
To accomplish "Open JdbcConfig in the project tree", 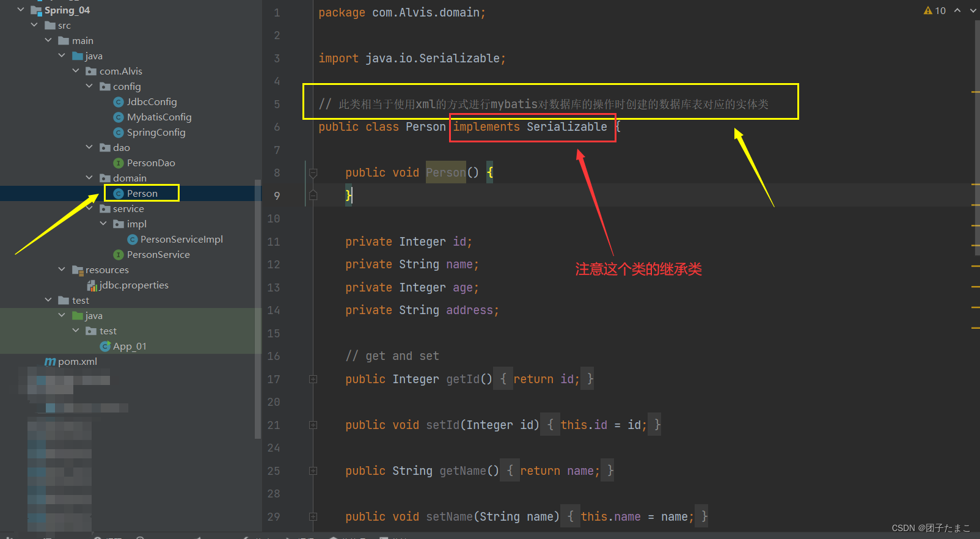I will [152, 102].
